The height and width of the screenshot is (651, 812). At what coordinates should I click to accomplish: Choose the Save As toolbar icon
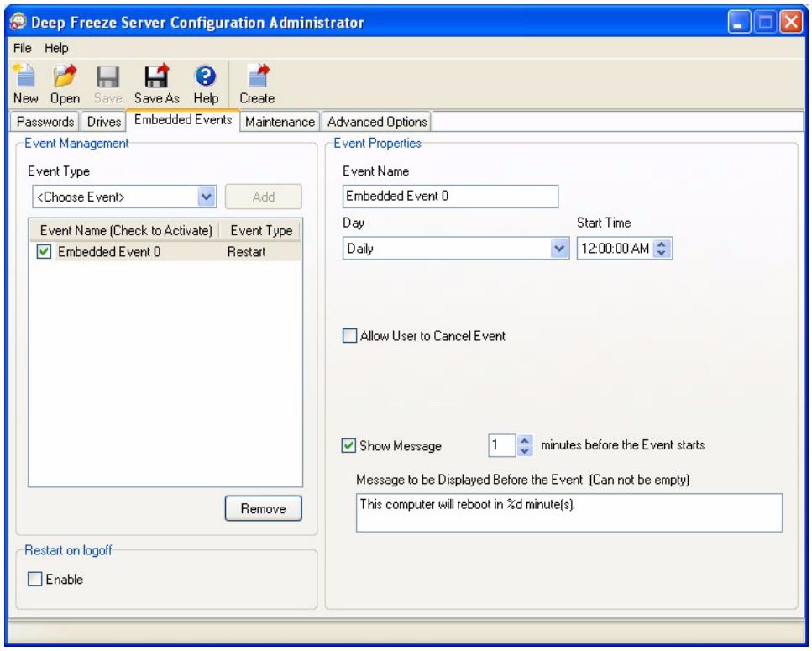tap(156, 83)
